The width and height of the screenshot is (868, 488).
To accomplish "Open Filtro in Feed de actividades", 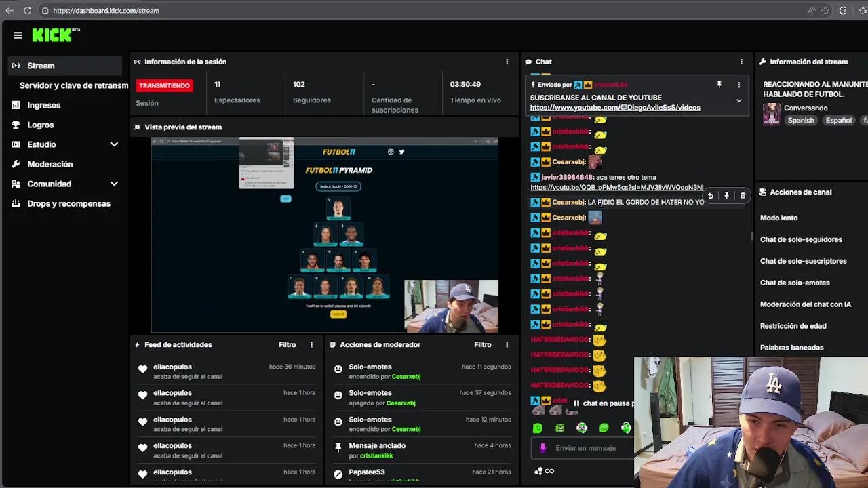I will [287, 344].
